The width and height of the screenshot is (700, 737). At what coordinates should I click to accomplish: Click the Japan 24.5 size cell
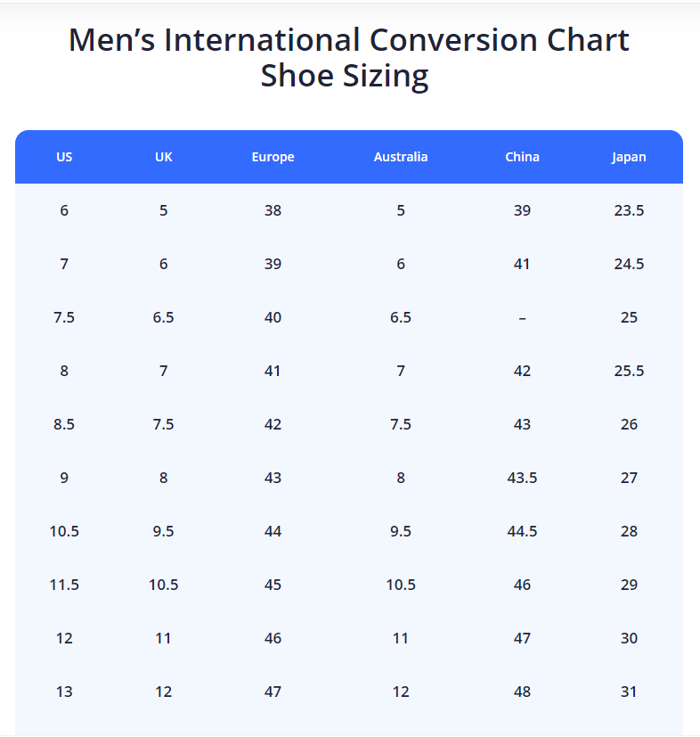[x=629, y=264]
